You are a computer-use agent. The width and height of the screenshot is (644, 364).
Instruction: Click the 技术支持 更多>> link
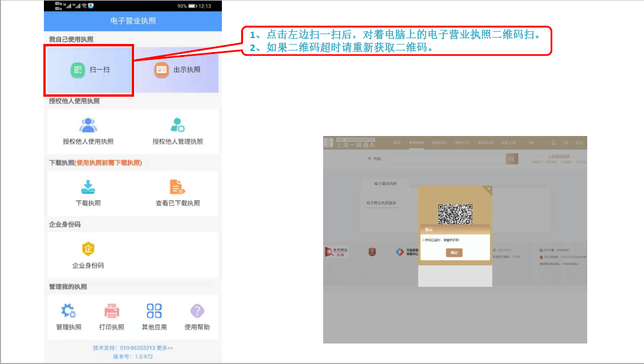[x=165, y=348]
